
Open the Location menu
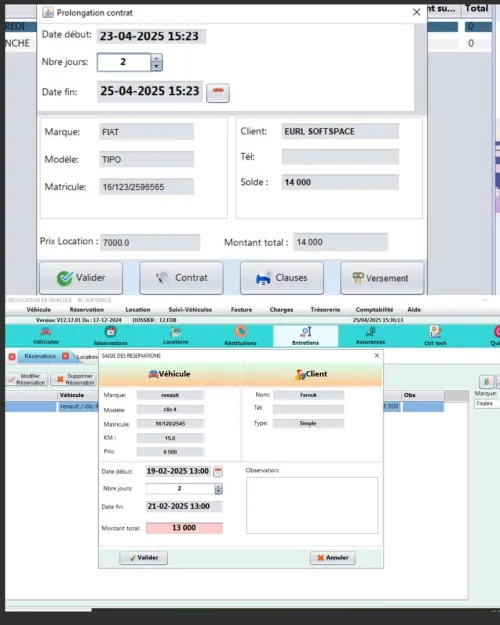(138, 310)
